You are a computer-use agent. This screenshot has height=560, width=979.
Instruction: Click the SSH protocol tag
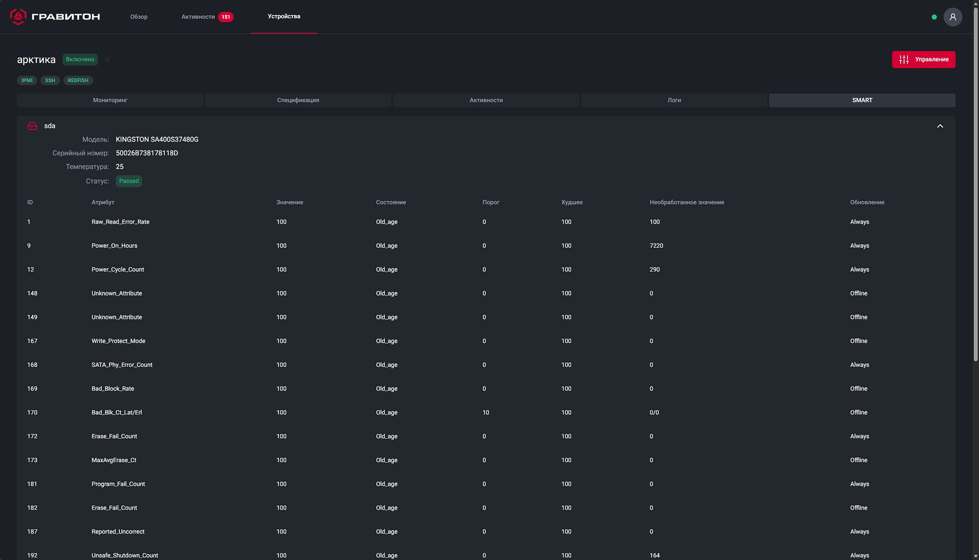(50, 81)
